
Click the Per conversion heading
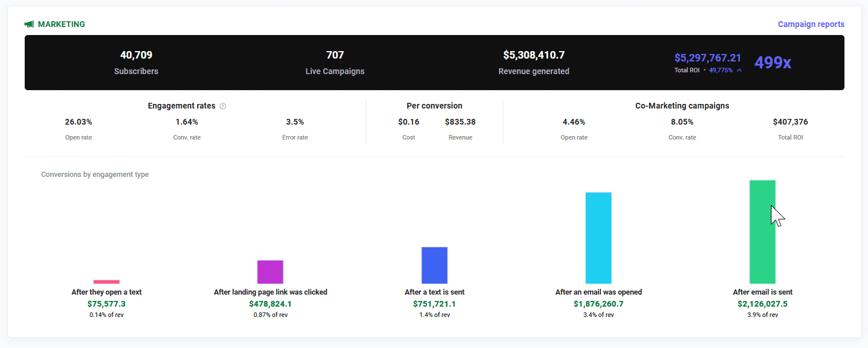click(x=434, y=106)
